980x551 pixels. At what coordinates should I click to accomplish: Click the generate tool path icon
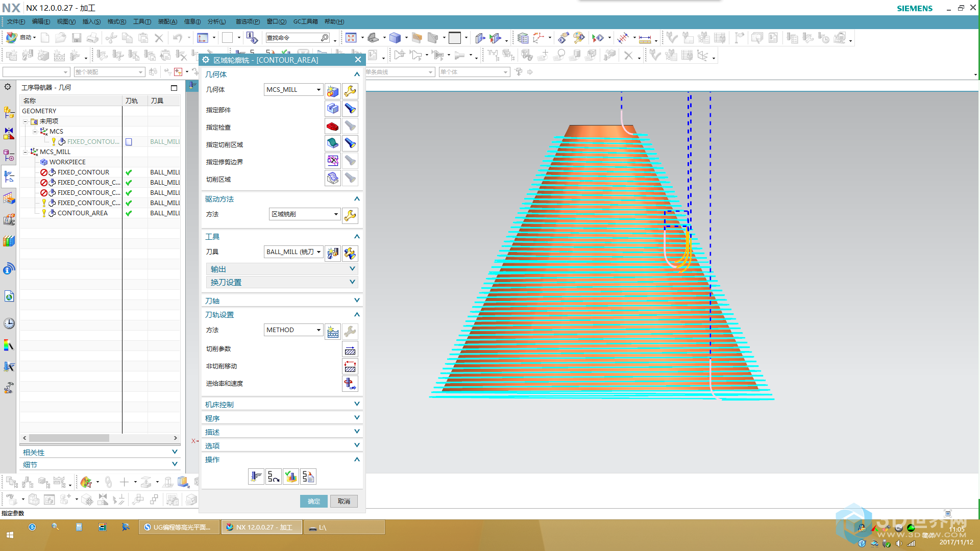256,477
